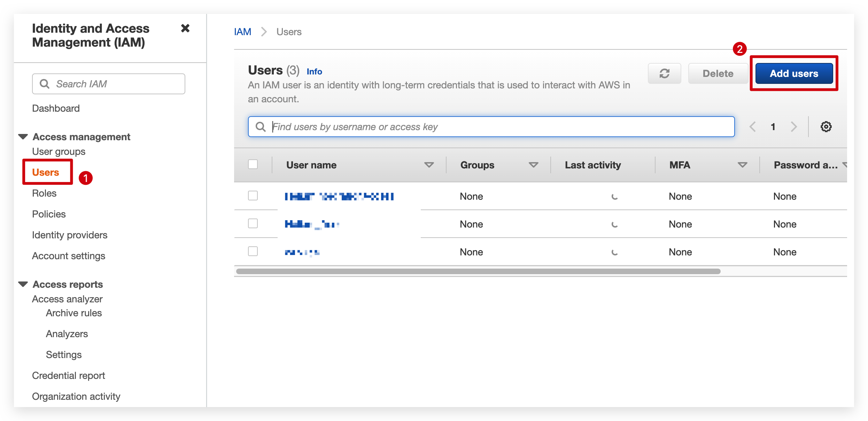This screenshot has height=421, width=868.
Task: Open User groups in the sidebar
Action: 59,151
